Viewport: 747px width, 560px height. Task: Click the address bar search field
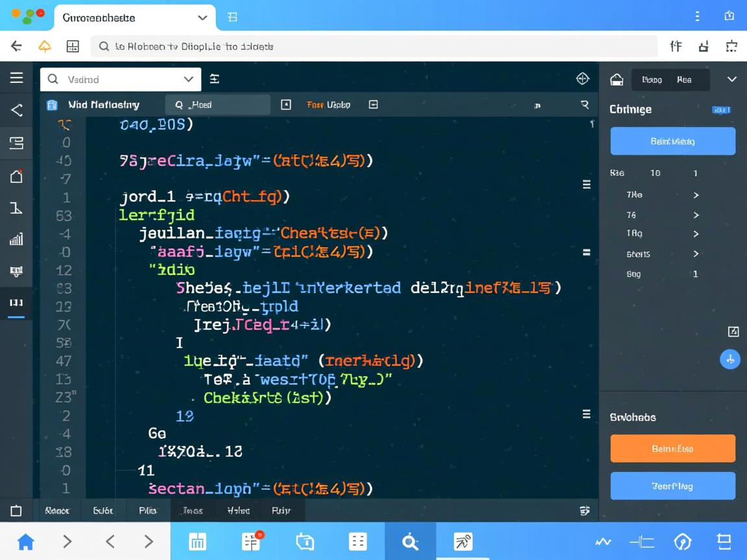tap(376, 46)
